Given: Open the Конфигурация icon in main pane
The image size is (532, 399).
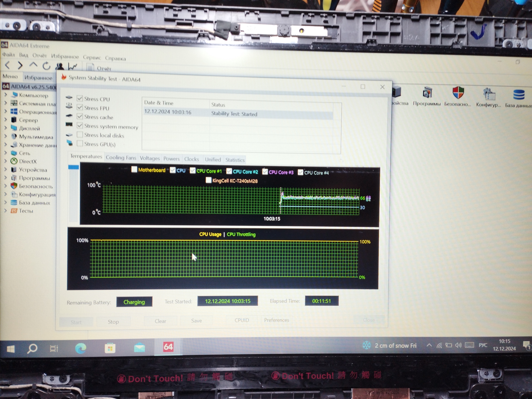Looking at the screenshot, I should coord(488,98).
